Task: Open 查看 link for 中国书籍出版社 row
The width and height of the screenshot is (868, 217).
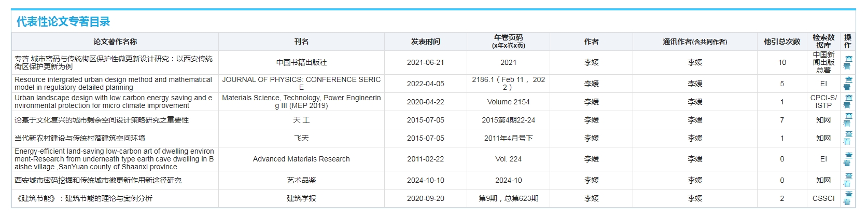Action: point(848,62)
